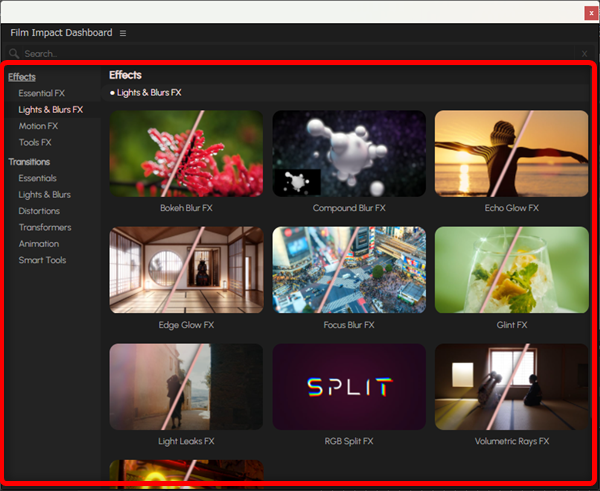Select the Compound Blur FX thumbnail
The image size is (600, 491).
[x=349, y=153]
